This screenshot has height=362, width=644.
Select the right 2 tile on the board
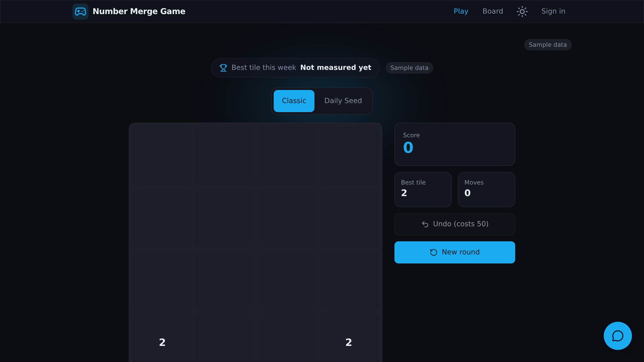click(x=348, y=342)
